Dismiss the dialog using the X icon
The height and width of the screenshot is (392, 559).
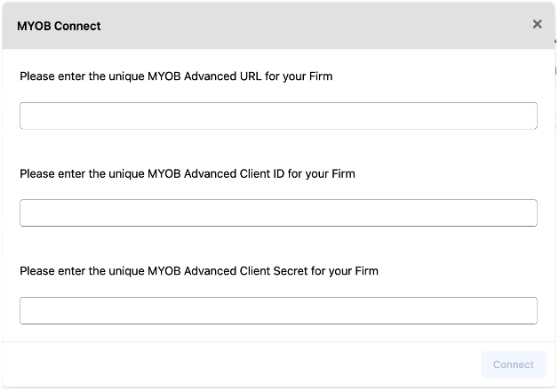(537, 24)
